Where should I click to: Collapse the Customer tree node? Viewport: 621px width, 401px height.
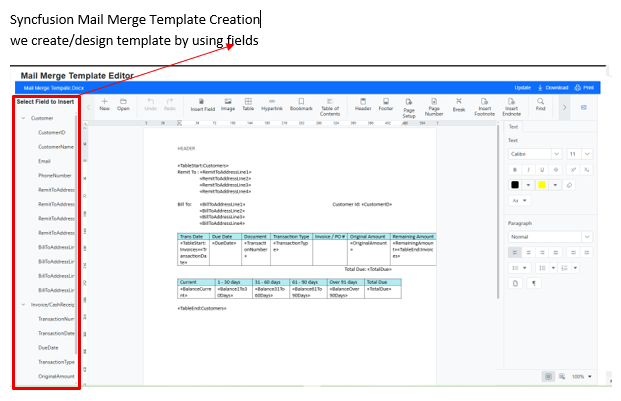click(23, 118)
